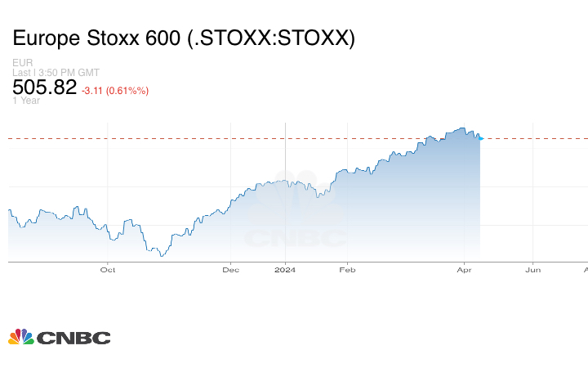Click the Feb label on the time axis
The image size is (588, 368).
(x=348, y=269)
